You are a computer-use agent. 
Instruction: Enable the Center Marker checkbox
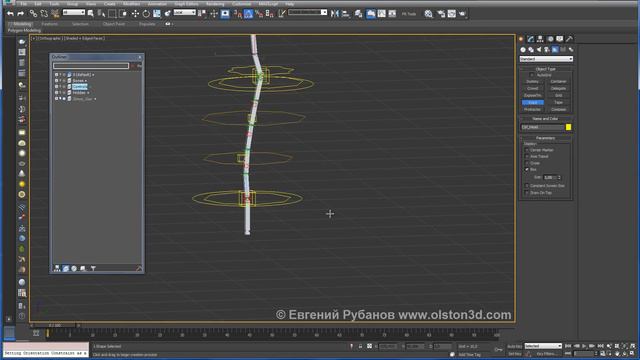tap(527, 150)
